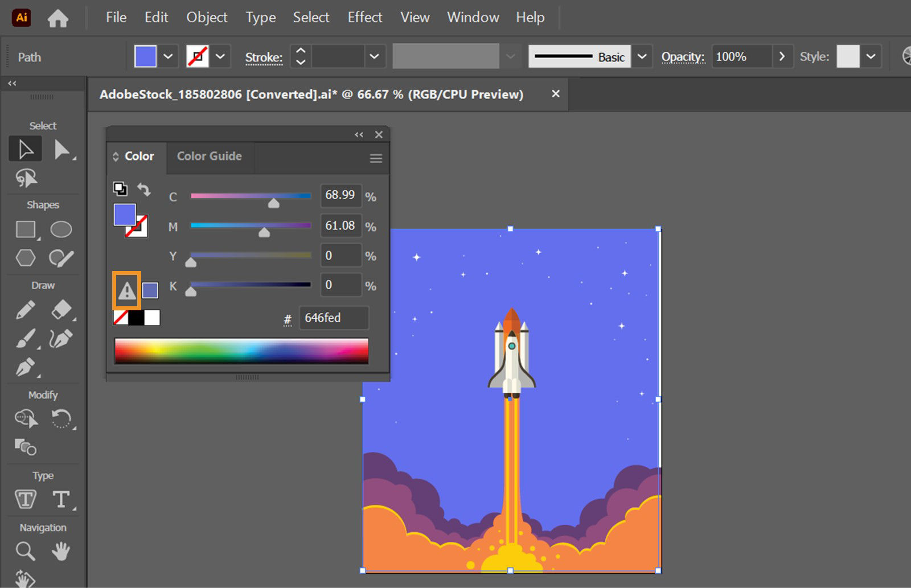Pick the Eraser tool

(x=61, y=310)
